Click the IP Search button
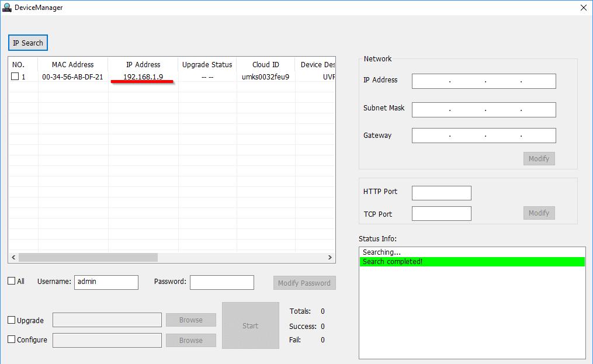 pos(28,43)
